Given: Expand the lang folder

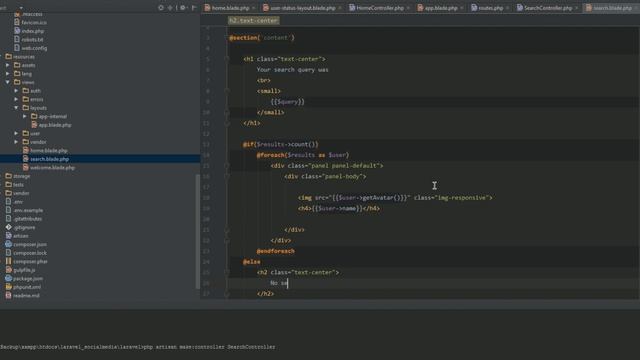Looking at the screenshot, I should [x=8, y=74].
